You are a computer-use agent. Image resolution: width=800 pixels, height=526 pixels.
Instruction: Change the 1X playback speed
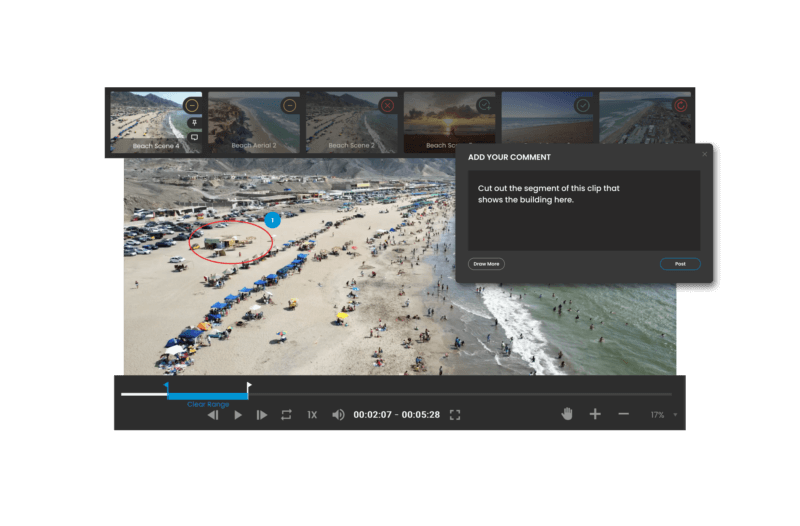tap(312, 415)
